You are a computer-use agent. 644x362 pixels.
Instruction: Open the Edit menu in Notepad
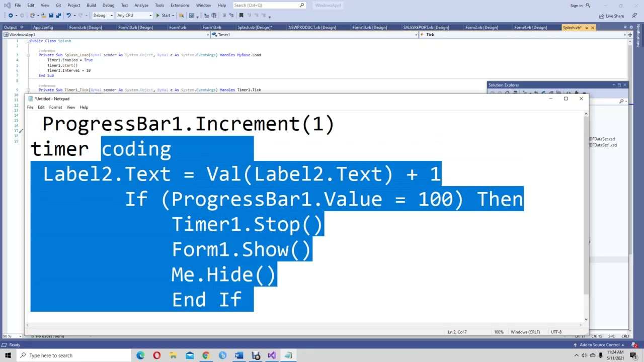[x=41, y=107]
